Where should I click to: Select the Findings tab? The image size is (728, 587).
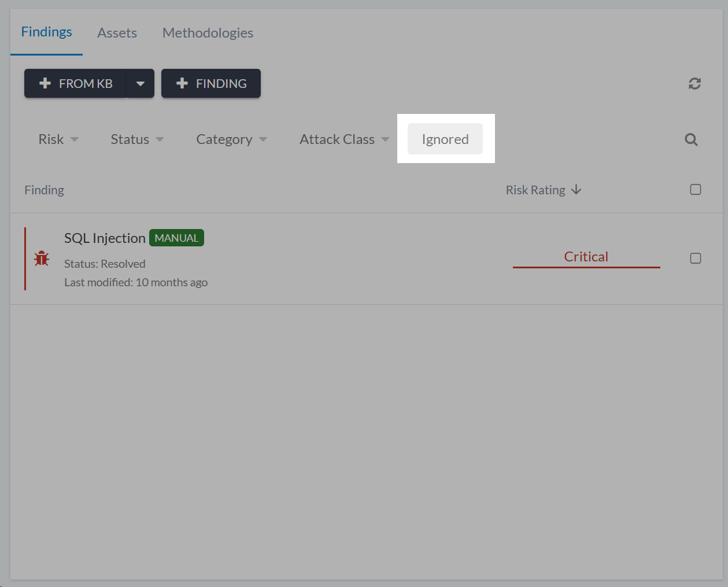click(x=46, y=32)
